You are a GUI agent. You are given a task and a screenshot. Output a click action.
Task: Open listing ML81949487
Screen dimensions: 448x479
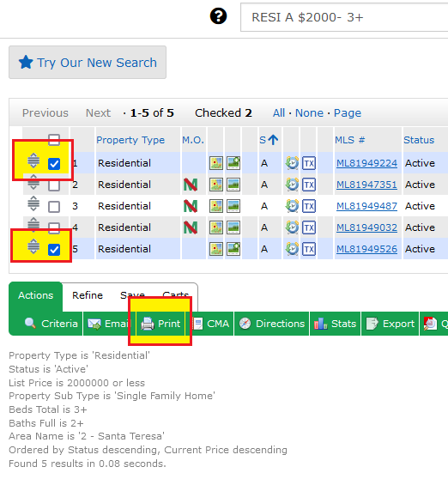click(x=366, y=206)
